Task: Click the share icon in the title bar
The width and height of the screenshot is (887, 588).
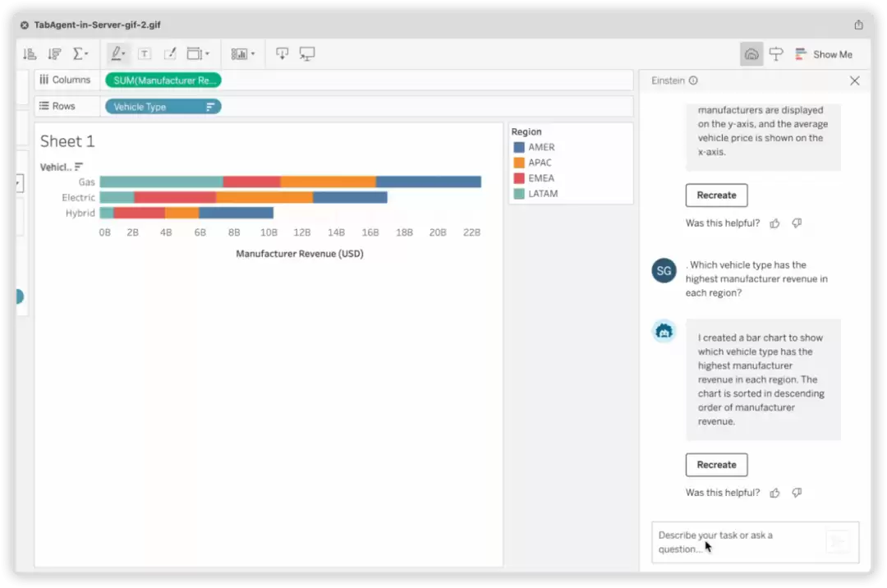Action: [x=858, y=25]
